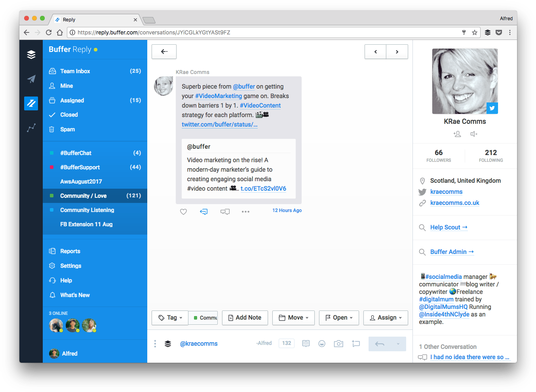Click the blue retweet-style reply icon below the tweet

204,212
